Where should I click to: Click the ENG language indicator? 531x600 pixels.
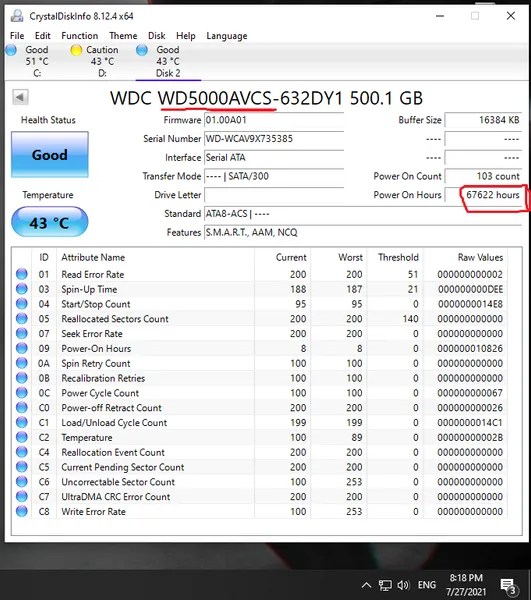coord(427,585)
